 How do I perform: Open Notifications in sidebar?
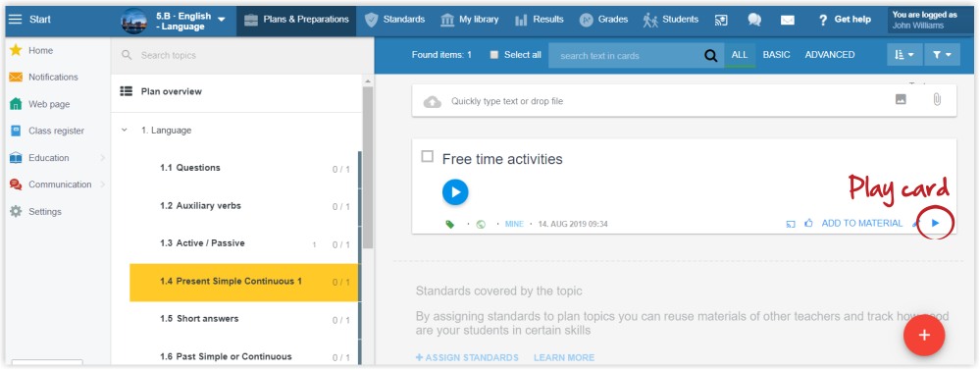[x=53, y=78]
